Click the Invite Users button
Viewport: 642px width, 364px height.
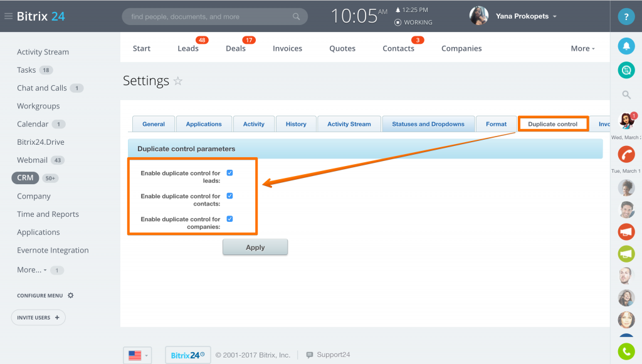pyautogui.click(x=38, y=318)
